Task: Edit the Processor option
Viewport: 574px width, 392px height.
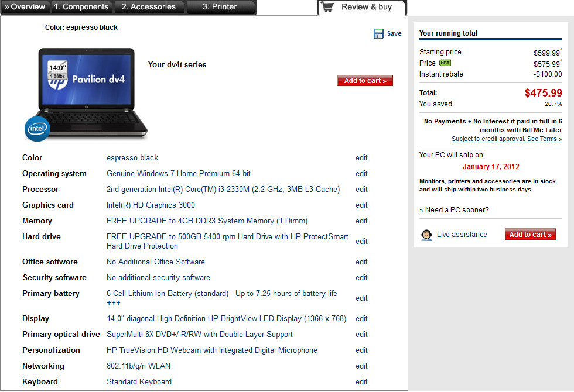Action: (x=361, y=190)
